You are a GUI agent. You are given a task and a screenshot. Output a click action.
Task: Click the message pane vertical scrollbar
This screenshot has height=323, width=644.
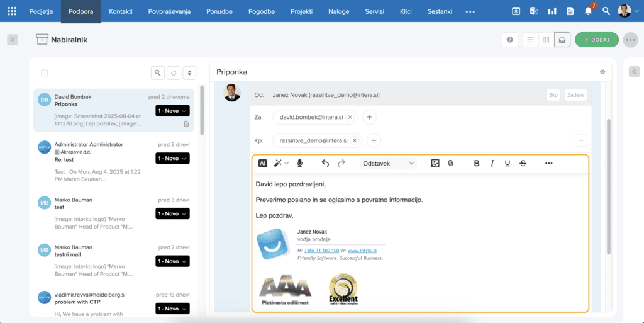[x=608, y=189]
